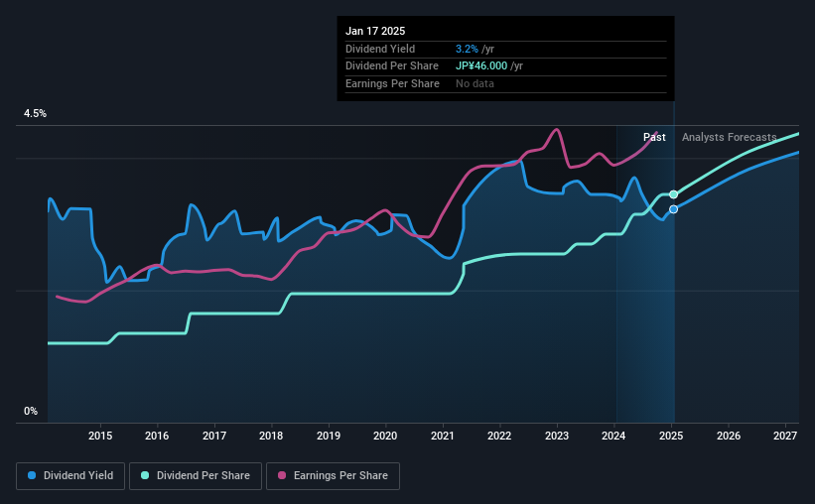This screenshot has width=815, height=504.
Task: Click the blue Dividend Yield legend dot
Action: click(32, 475)
